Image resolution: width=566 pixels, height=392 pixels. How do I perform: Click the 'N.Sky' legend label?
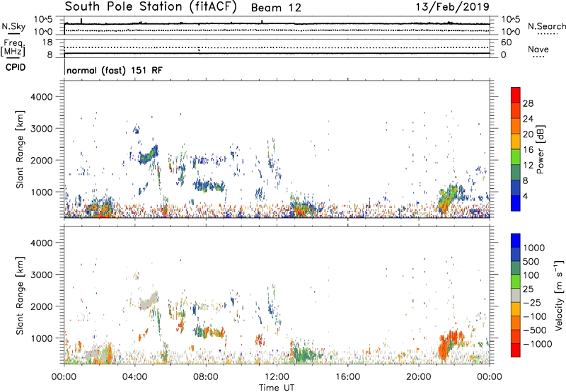click(x=13, y=26)
